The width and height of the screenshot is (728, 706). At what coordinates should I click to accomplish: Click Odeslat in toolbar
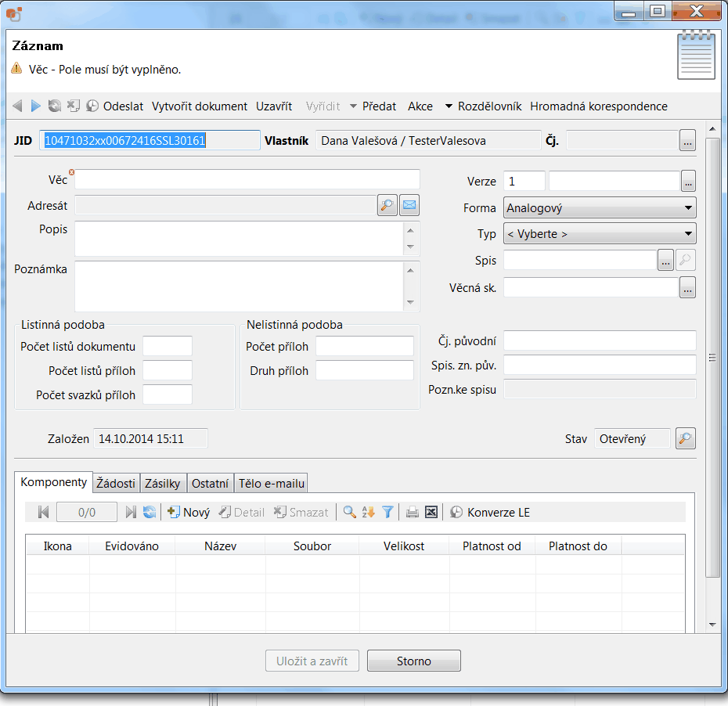coord(123,106)
